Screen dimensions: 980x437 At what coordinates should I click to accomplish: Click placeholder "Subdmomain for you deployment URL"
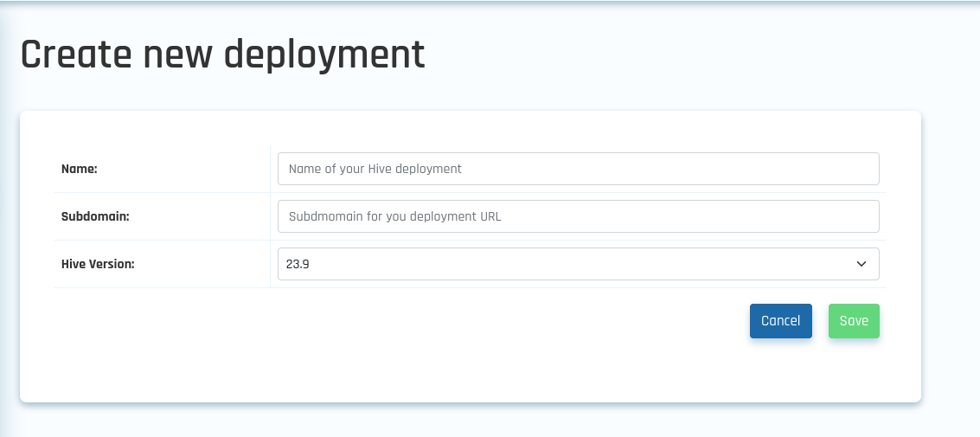coord(395,216)
